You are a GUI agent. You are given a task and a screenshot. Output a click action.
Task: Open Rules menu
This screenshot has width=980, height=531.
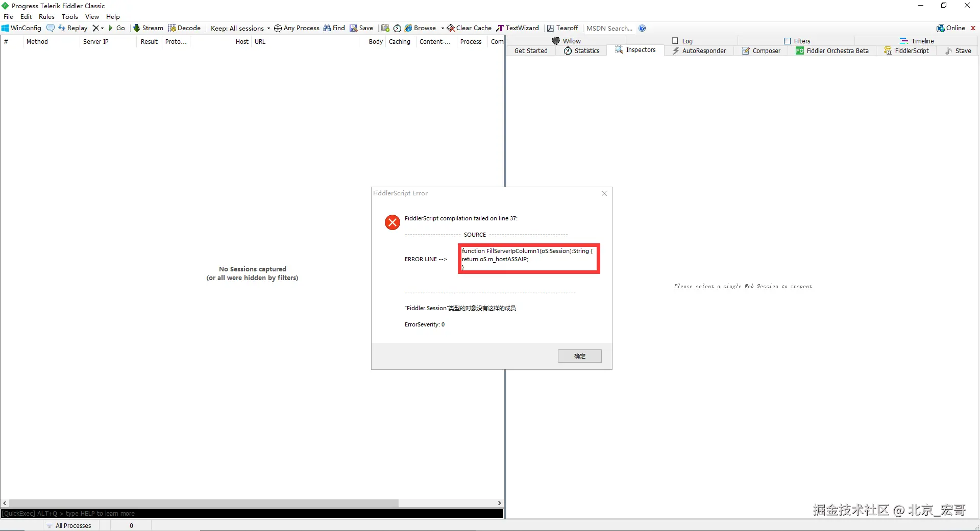(46, 16)
